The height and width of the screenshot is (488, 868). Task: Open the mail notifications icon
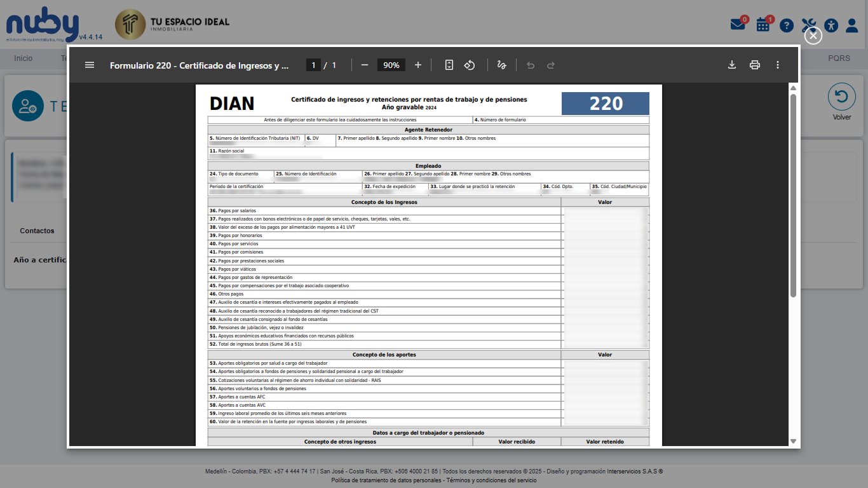pos(739,25)
